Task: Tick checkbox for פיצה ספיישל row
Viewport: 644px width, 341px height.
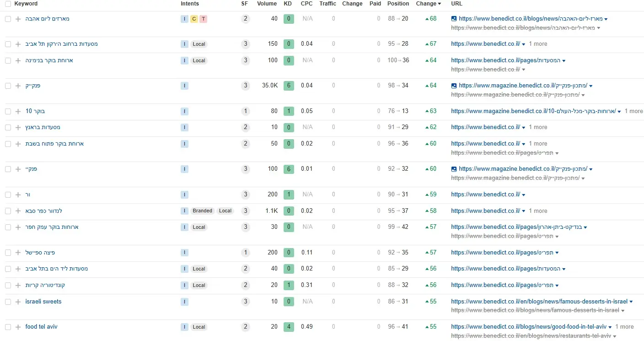Action: (x=8, y=253)
